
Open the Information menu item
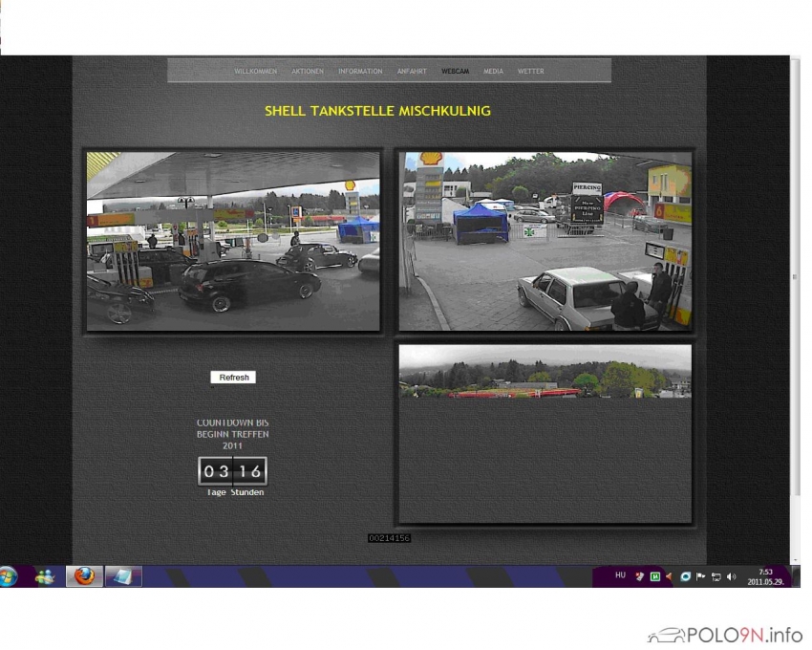360,72
